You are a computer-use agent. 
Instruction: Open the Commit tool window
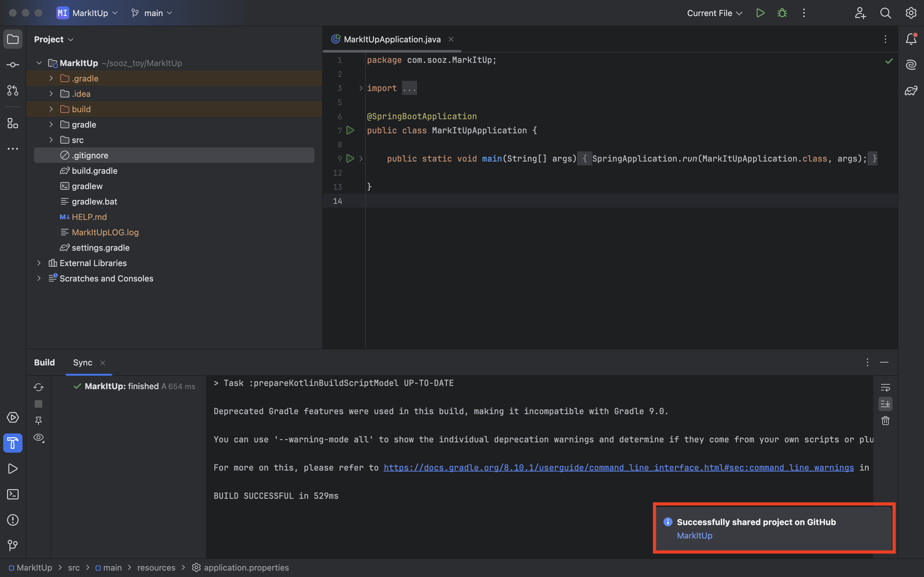click(x=13, y=65)
